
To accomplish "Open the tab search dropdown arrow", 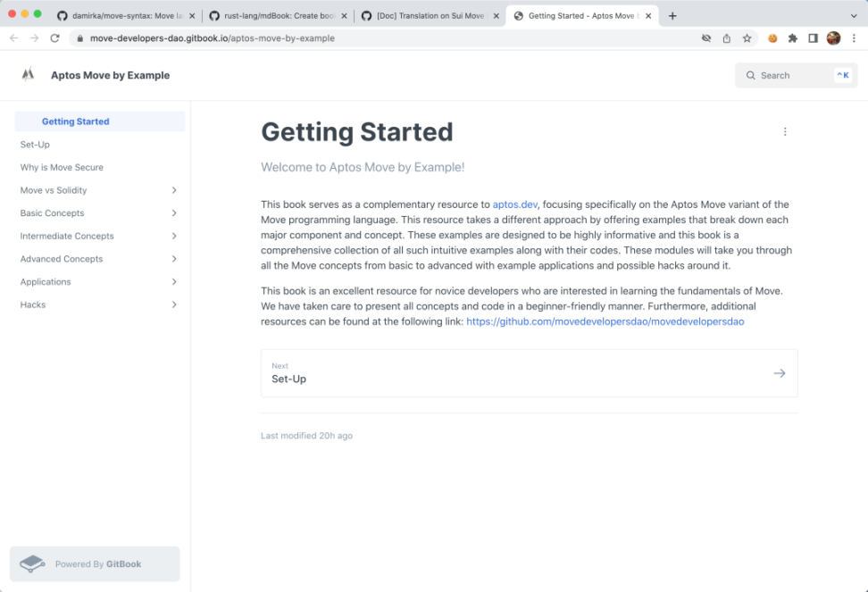I will (854, 16).
